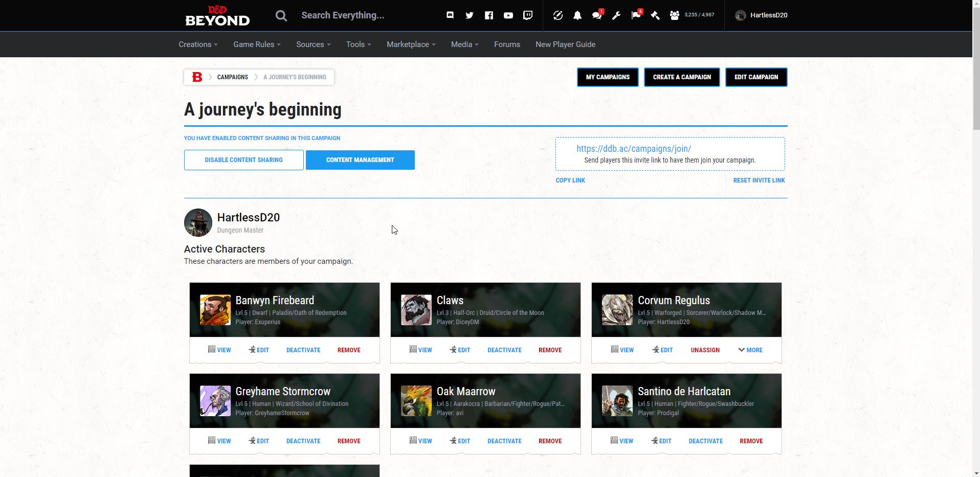Click Oak Maarrow portrait

[x=416, y=401]
